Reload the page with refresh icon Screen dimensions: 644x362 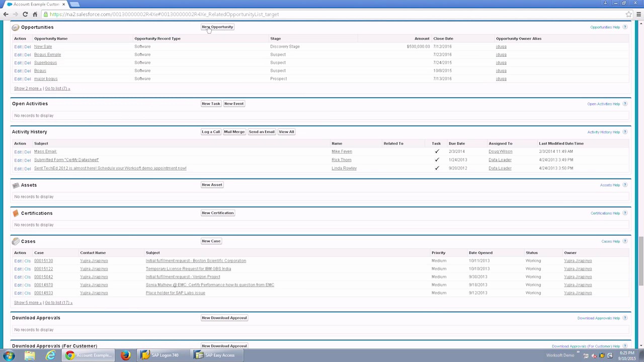25,14
